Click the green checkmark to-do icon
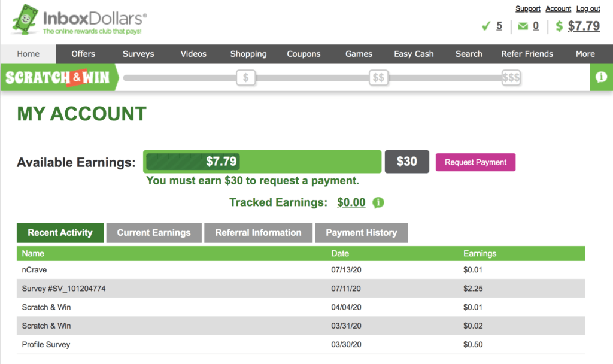 pyautogui.click(x=486, y=26)
